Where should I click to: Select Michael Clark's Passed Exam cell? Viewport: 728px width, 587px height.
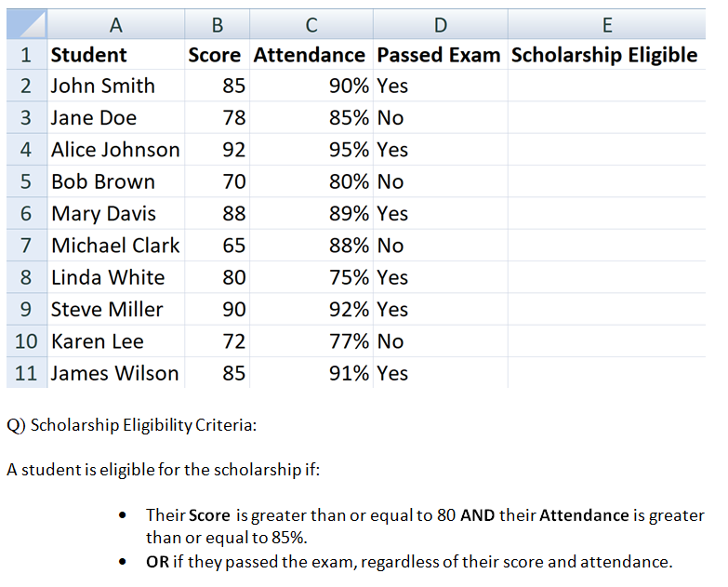click(x=440, y=246)
